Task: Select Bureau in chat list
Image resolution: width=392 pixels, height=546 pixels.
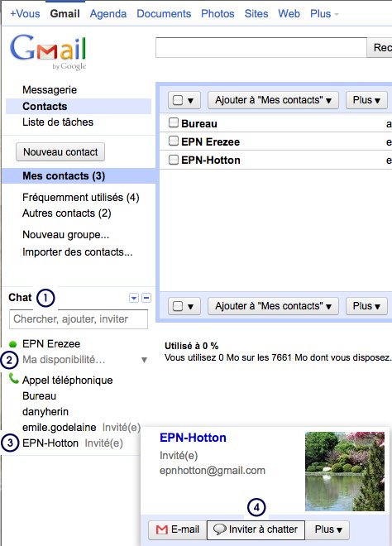Action: click(40, 396)
